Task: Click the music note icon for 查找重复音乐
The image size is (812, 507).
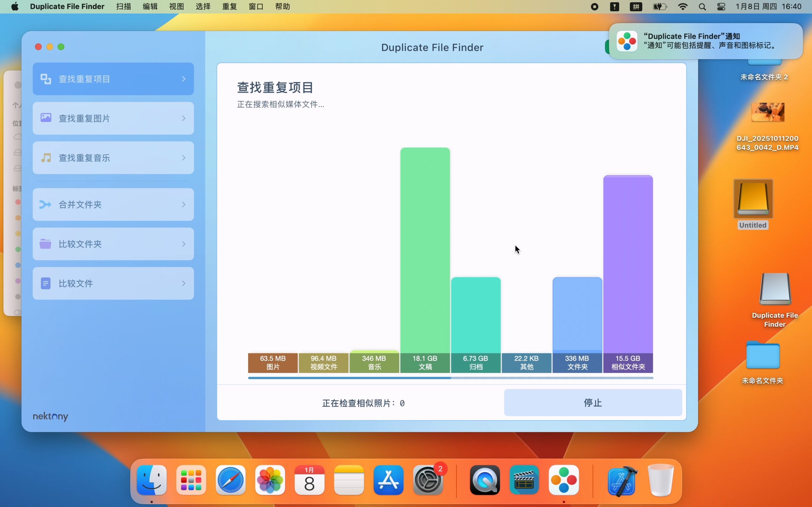Action: 46,157
